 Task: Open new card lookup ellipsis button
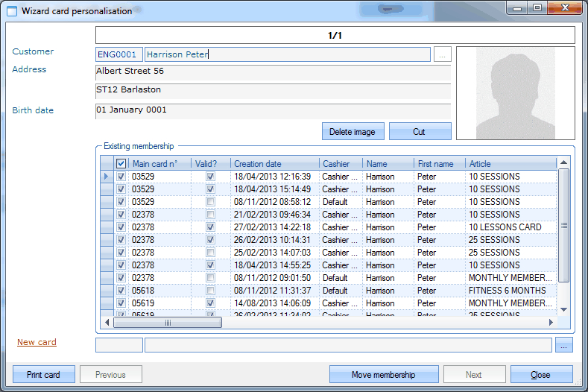tap(564, 345)
